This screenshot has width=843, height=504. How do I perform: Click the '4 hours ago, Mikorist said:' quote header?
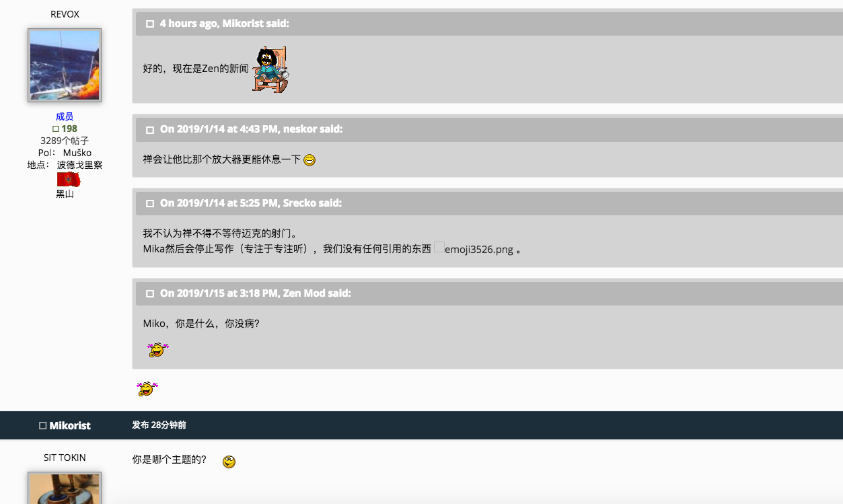(x=224, y=24)
